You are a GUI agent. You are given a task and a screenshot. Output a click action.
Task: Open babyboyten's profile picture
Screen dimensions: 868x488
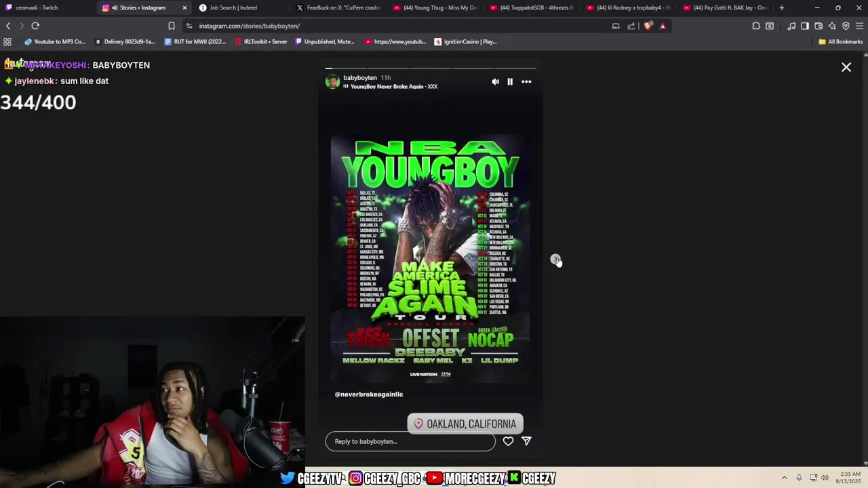pyautogui.click(x=332, y=82)
